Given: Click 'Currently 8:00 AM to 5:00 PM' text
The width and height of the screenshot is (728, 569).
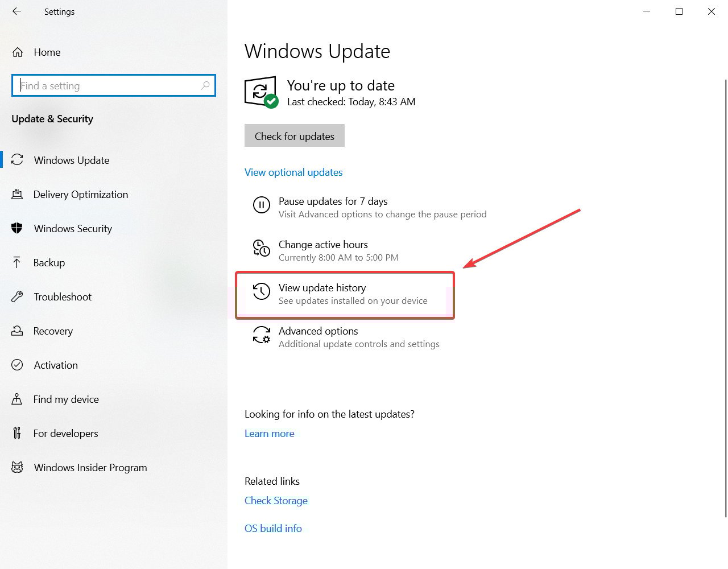Looking at the screenshot, I should [x=338, y=258].
